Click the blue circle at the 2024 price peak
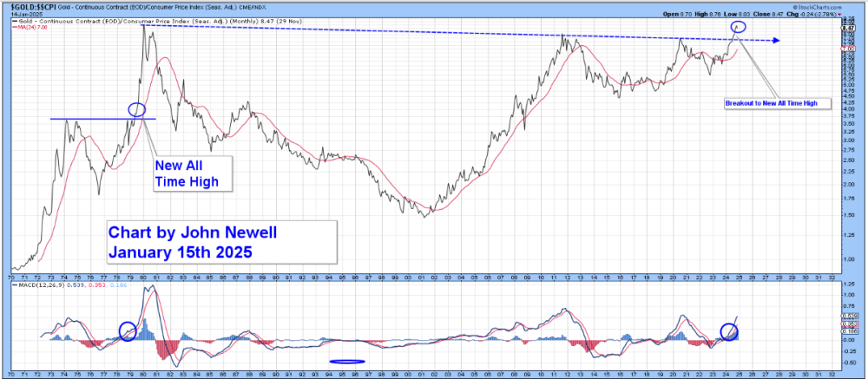Viewport: 868px width, 379px height. (x=738, y=26)
